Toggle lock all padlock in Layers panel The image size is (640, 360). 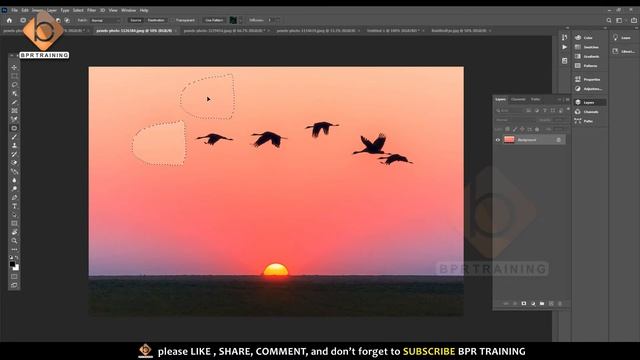(537, 129)
